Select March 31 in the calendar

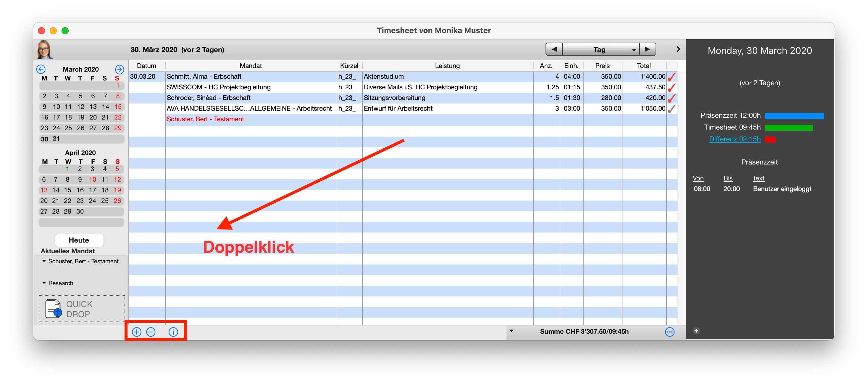56,138
